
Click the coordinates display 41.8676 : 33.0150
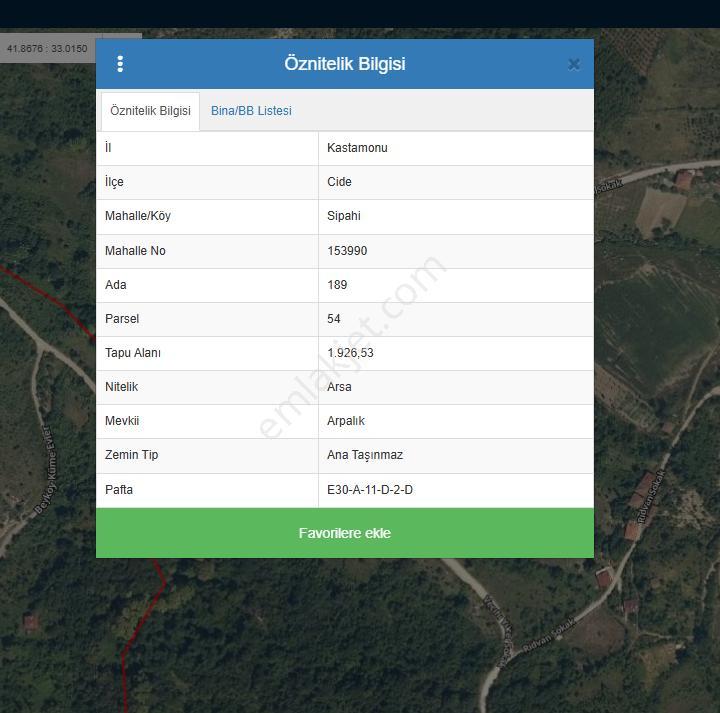pos(47,48)
